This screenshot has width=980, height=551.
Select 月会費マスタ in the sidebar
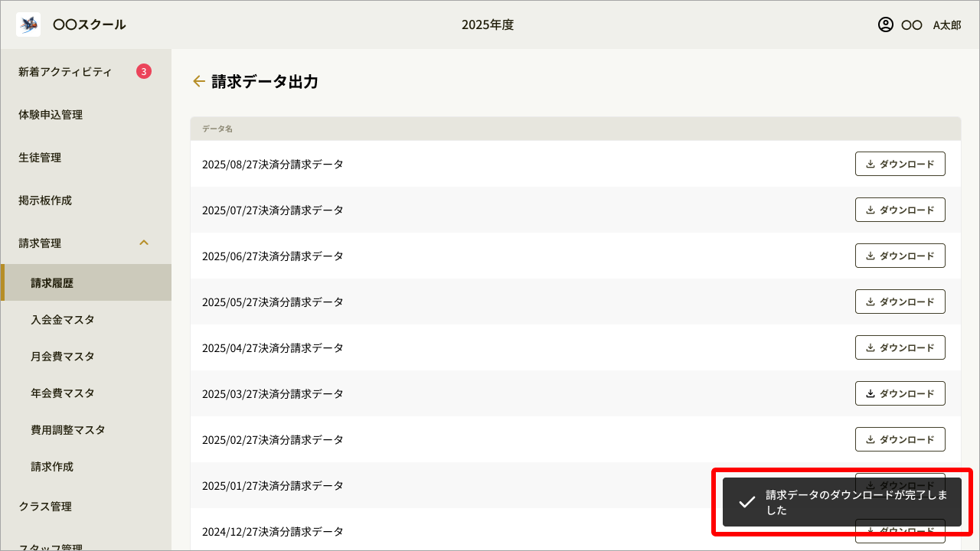click(x=61, y=356)
